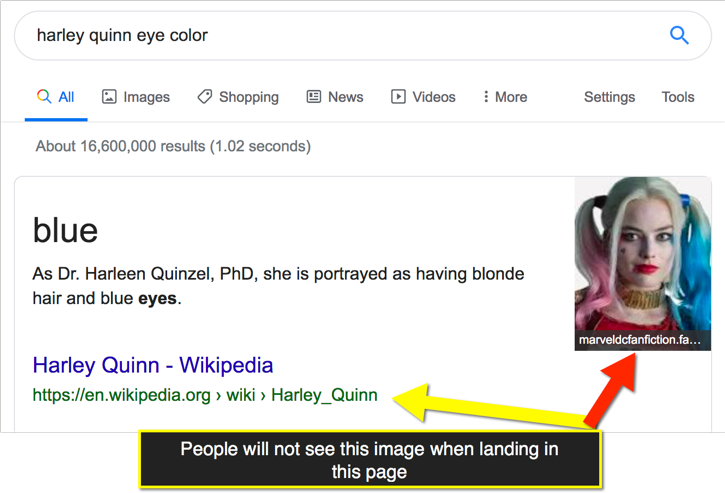Focus the search box containing harley quinn eye color
Screen dimensions: 725x493
(363, 36)
